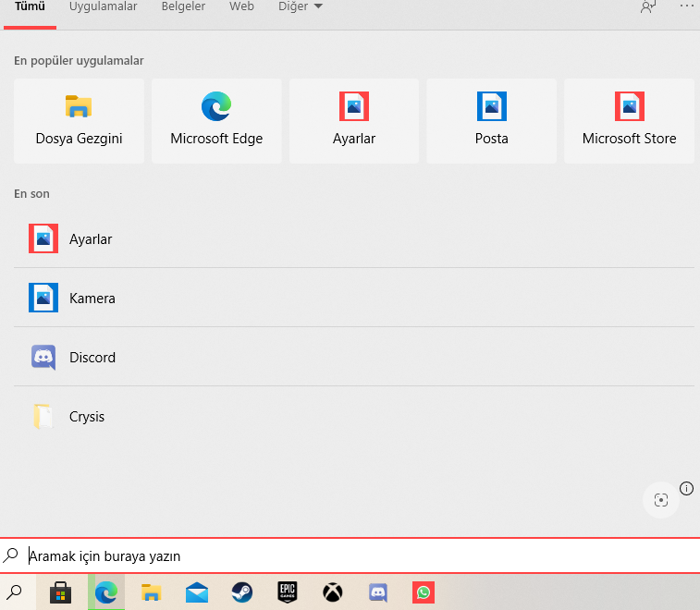Expand the Diğer dropdown
This screenshot has height=610, width=700.
click(300, 6)
